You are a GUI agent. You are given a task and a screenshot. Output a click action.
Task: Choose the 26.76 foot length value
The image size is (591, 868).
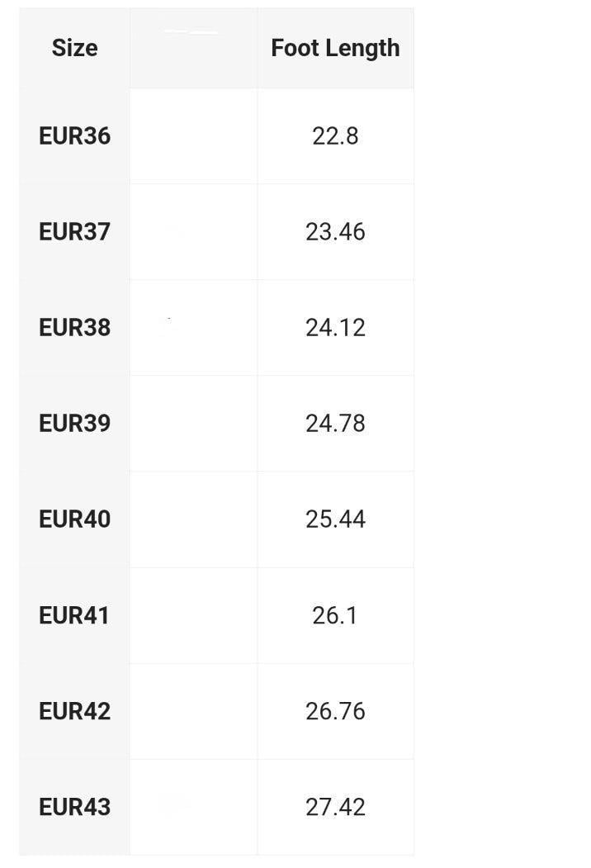coord(335,711)
